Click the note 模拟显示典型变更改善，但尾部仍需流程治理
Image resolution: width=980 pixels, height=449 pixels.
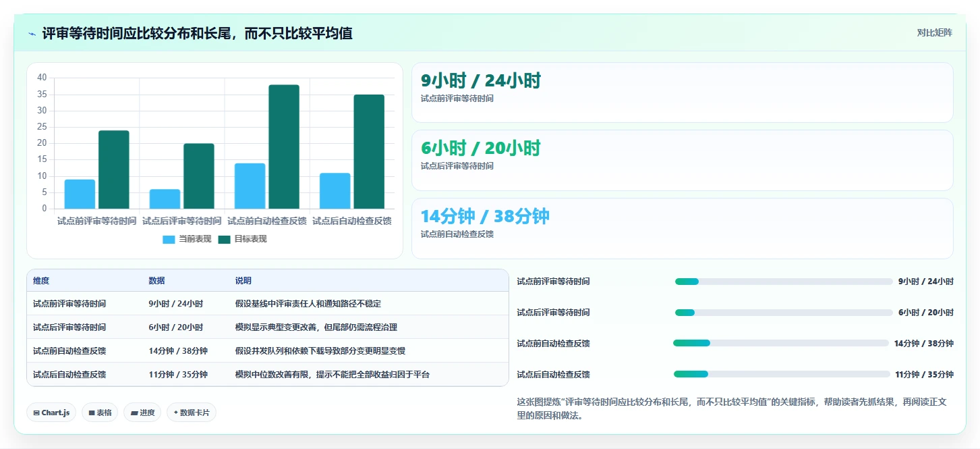tap(316, 327)
